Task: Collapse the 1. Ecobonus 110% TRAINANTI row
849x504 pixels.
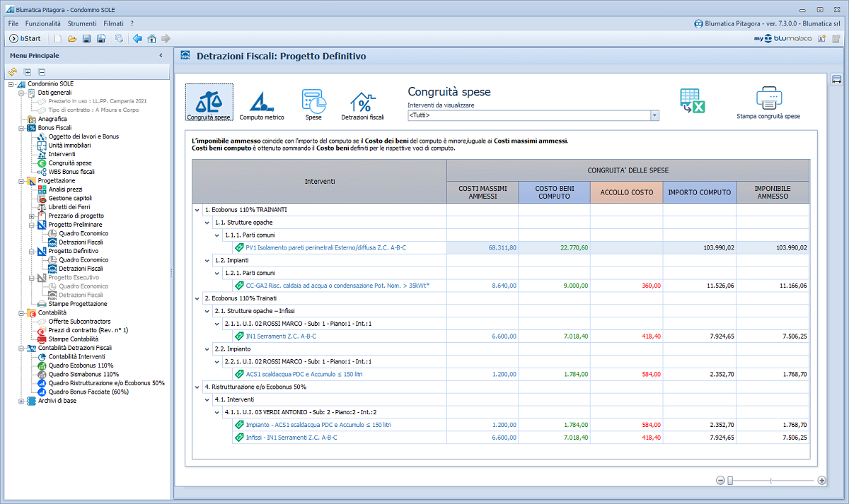Action: click(197, 210)
